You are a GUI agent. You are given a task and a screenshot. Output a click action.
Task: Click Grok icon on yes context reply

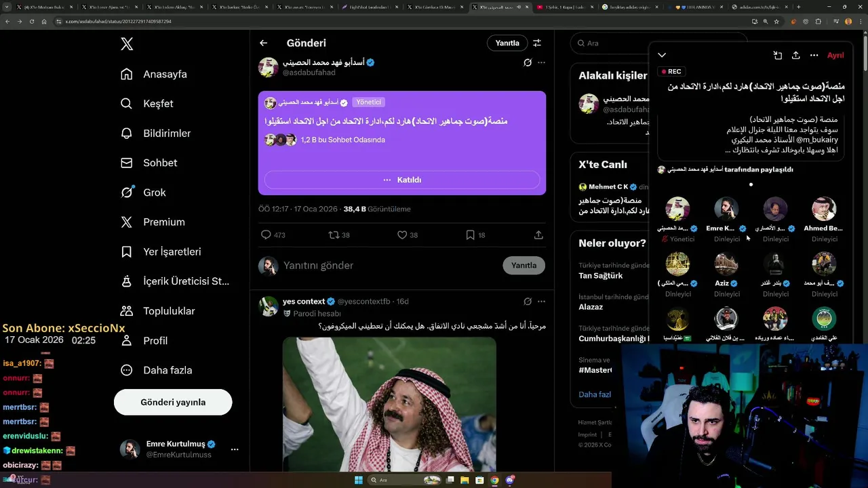coord(528,301)
